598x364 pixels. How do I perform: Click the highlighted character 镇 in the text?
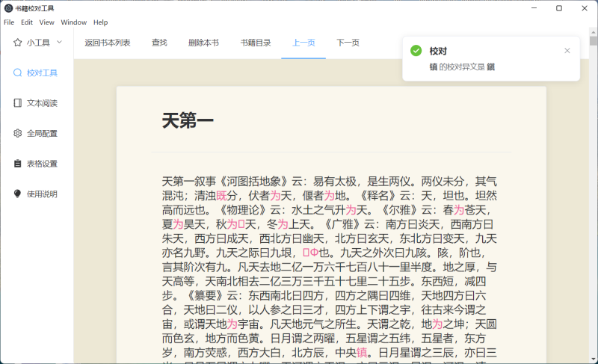362,352
